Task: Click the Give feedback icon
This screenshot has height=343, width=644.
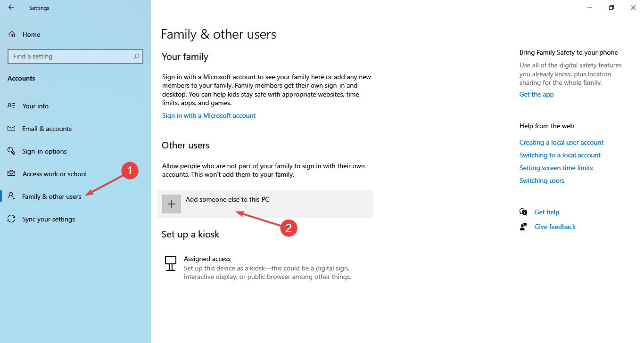Action: click(x=523, y=227)
